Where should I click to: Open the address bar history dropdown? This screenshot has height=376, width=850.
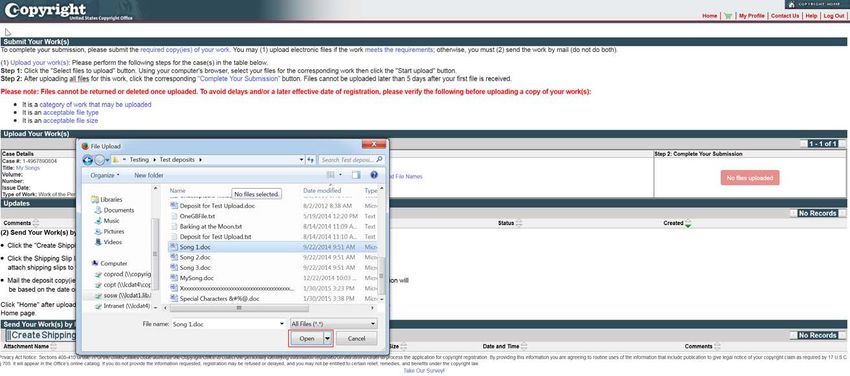(x=301, y=160)
